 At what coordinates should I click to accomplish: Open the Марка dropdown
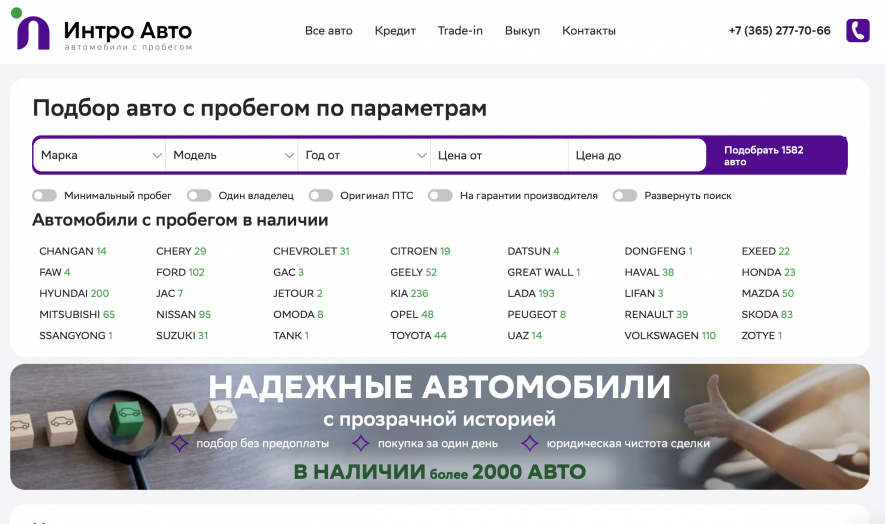[x=100, y=155]
